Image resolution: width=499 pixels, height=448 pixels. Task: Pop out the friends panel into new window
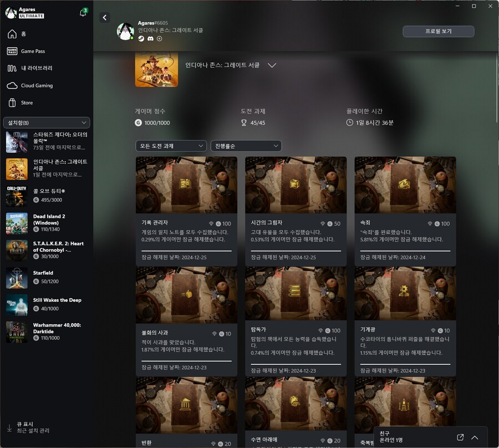pyautogui.click(x=460, y=437)
